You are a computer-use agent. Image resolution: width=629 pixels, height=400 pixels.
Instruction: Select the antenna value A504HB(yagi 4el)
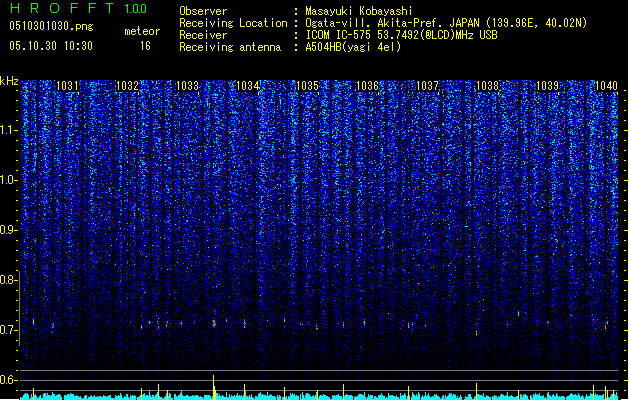(x=353, y=47)
